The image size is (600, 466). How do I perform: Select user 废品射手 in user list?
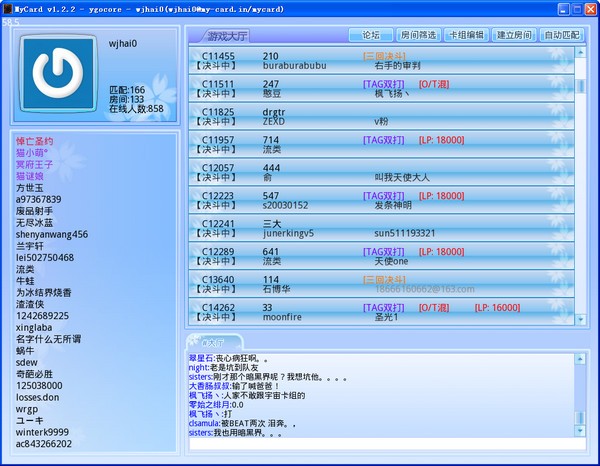(x=34, y=211)
